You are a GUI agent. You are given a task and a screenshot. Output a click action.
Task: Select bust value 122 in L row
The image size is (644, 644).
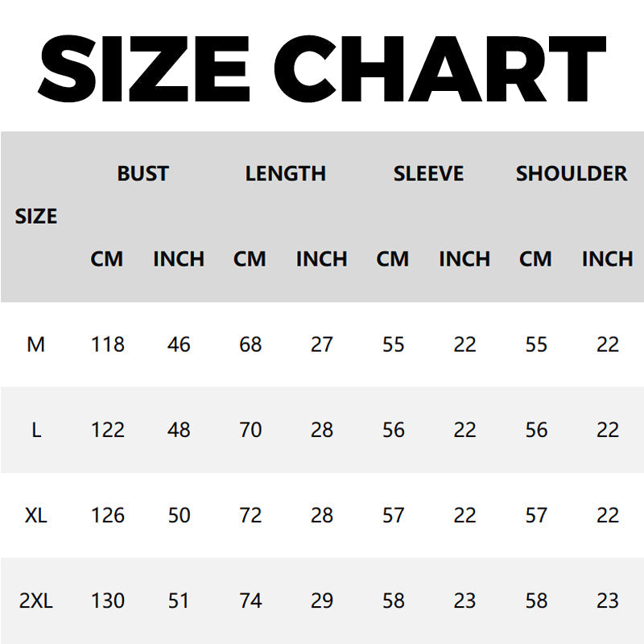(107, 430)
